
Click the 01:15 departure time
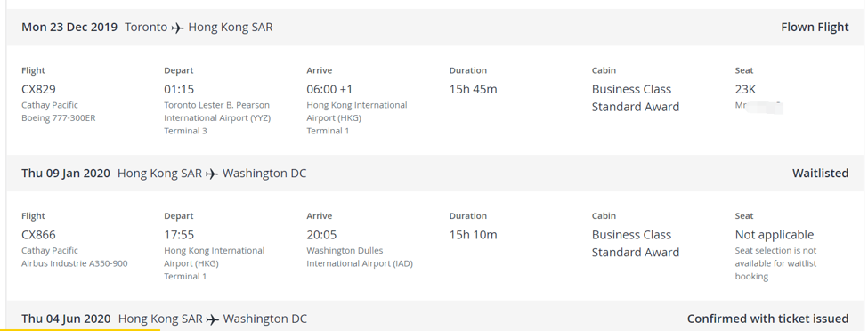(179, 89)
